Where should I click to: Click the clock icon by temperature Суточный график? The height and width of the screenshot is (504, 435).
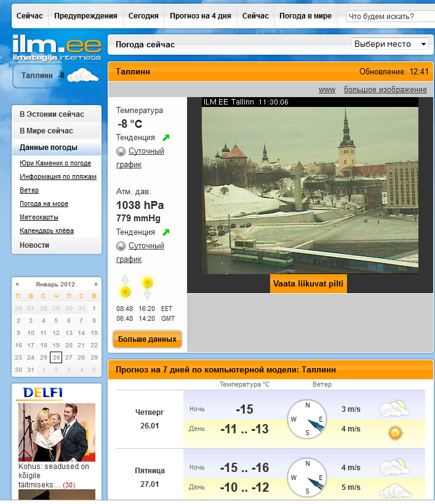tap(121, 151)
